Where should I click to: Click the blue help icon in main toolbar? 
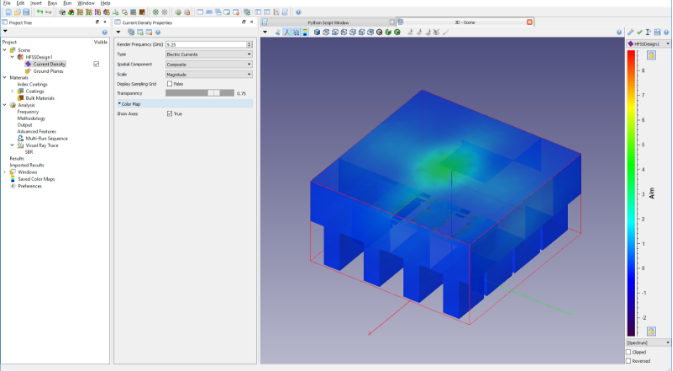point(298,12)
